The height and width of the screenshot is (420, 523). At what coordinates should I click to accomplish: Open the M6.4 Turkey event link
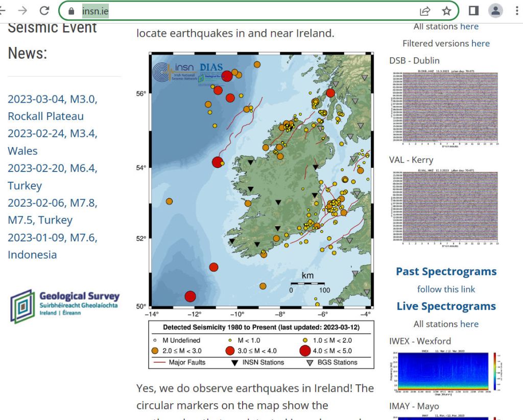click(x=52, y=177)
